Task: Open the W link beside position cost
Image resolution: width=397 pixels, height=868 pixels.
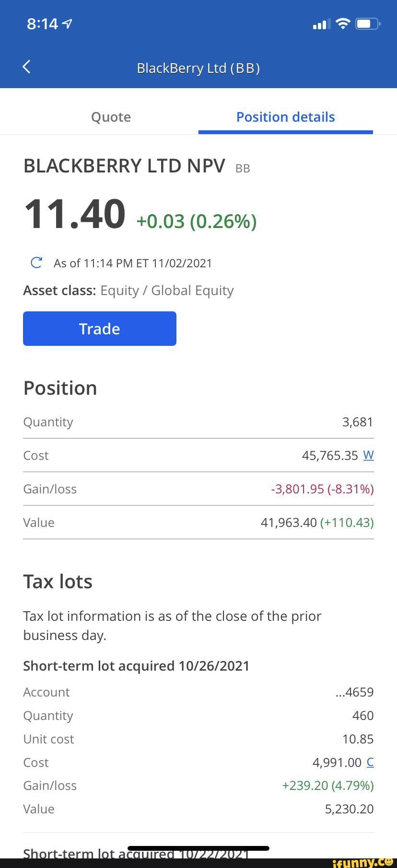Action: [x=368, y=455]
